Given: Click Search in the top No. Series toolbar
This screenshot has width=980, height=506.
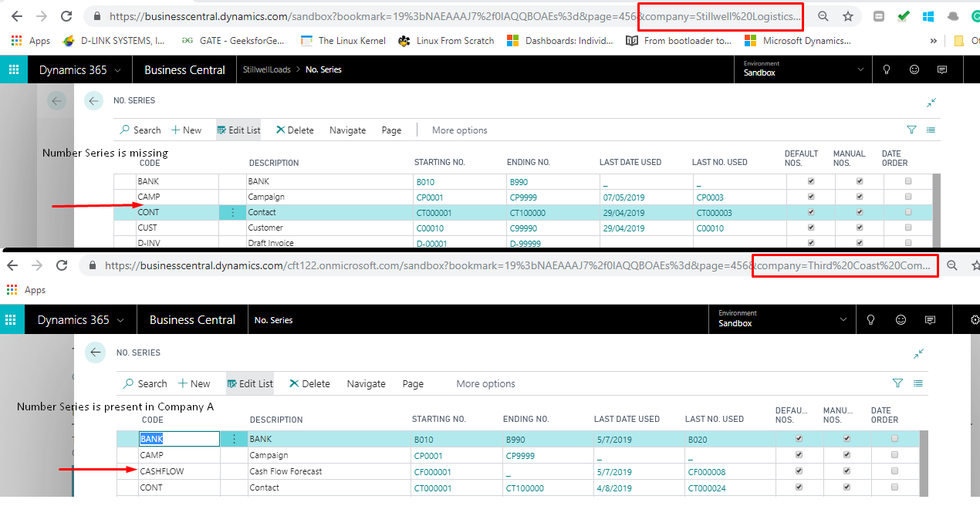Looking at the screenshot, I should pos(141,130).
